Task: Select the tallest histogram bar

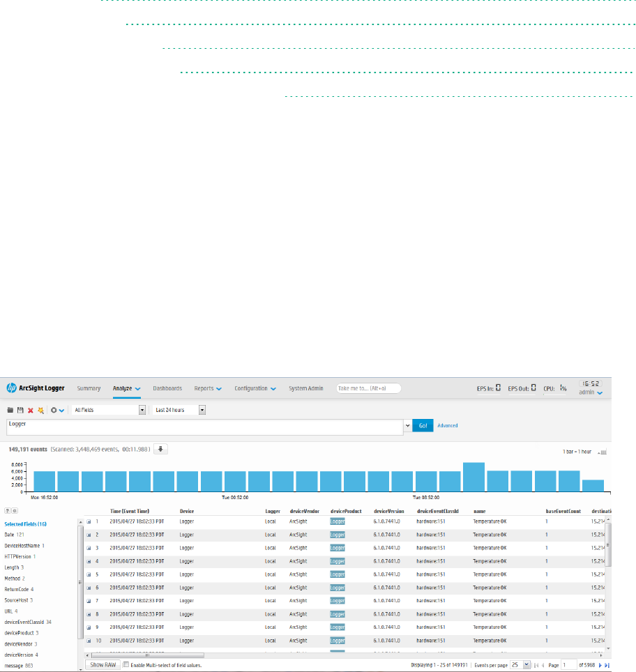Action: (474, 477)
